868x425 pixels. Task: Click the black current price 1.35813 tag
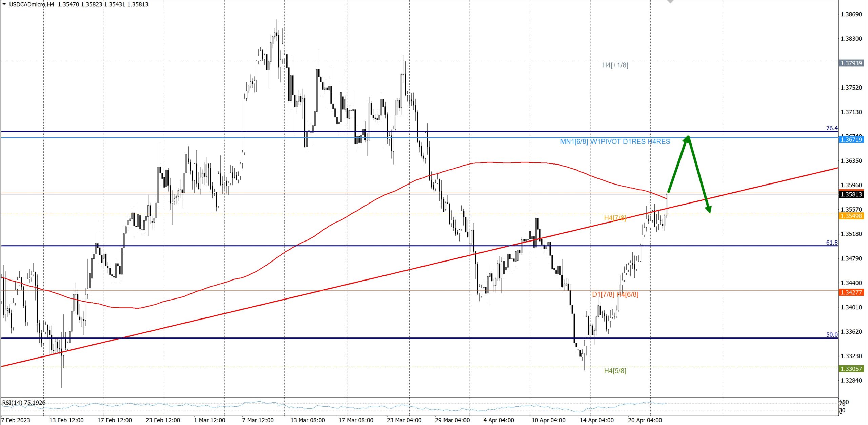pos(851,194)
